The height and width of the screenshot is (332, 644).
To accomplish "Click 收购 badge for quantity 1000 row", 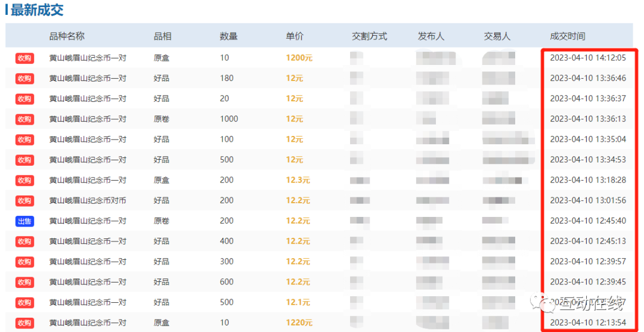I will [24, 119].
